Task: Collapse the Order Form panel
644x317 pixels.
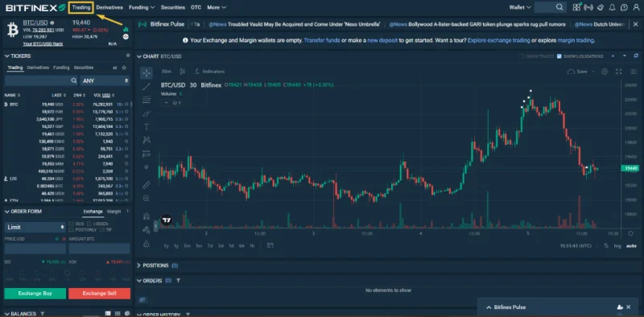Action: (x=7, y=212)
